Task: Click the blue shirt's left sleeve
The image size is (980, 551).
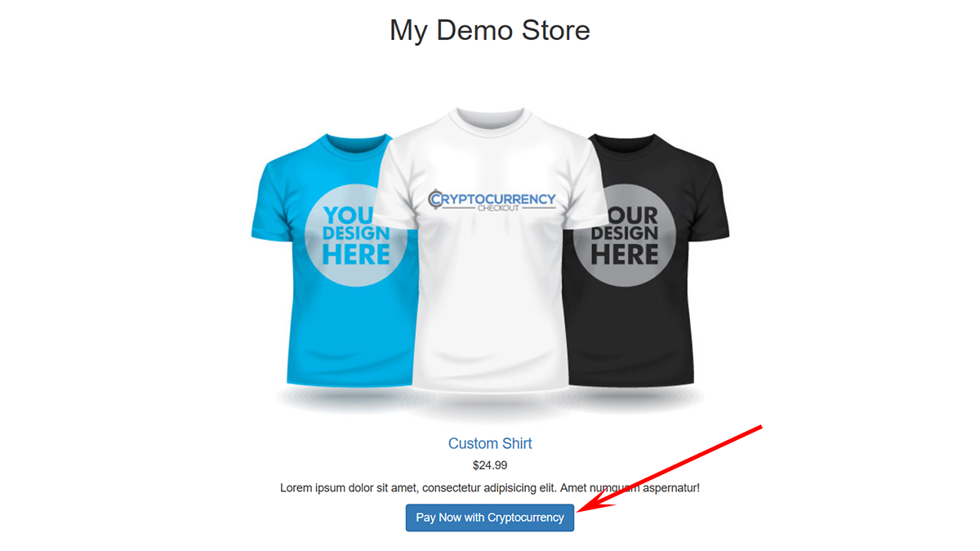Action: point(269,196)
